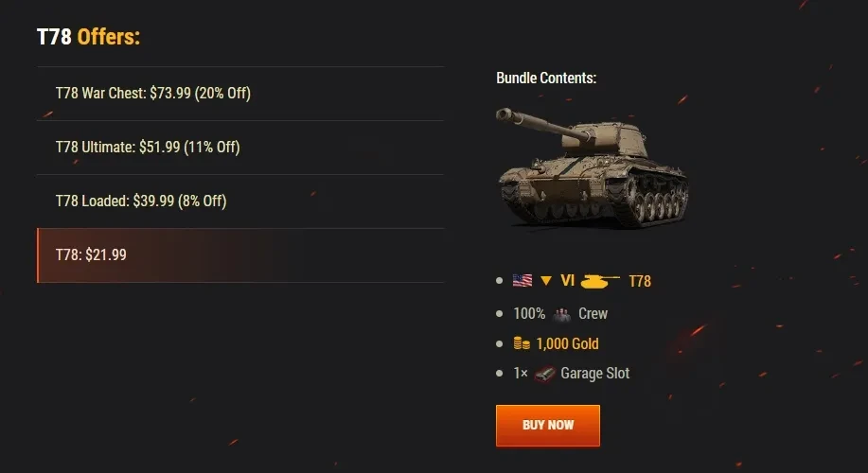Click the Crew label text

pos(593,314)
